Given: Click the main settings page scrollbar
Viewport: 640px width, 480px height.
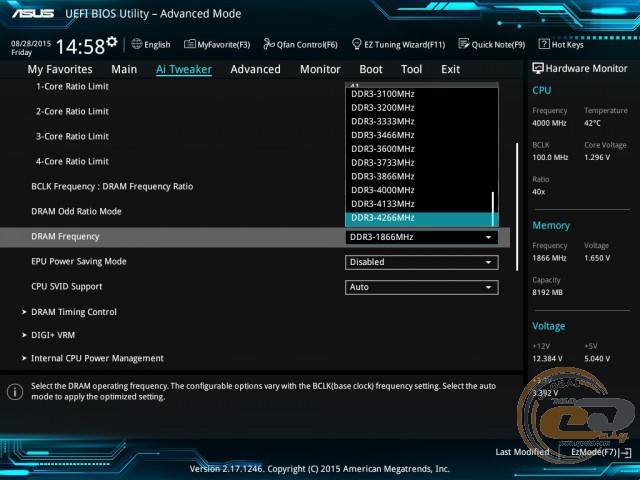Looking at the screenshot, I should click(x=517, y=207).
